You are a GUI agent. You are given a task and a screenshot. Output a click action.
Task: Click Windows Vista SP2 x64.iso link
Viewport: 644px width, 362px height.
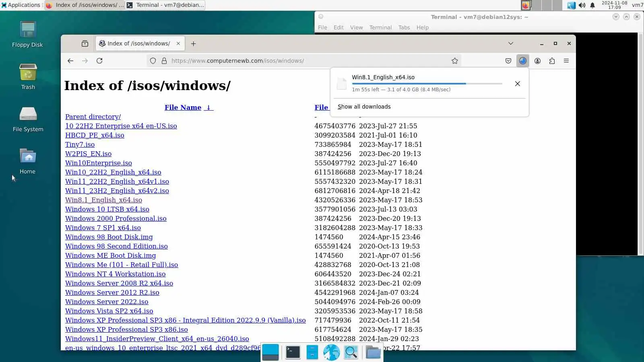point(109,311)
